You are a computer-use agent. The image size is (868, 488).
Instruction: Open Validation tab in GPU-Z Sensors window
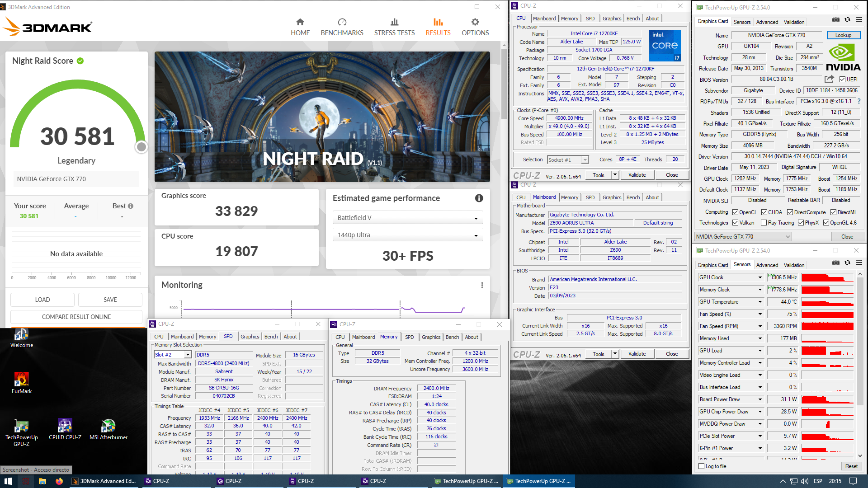pos(794,265)
